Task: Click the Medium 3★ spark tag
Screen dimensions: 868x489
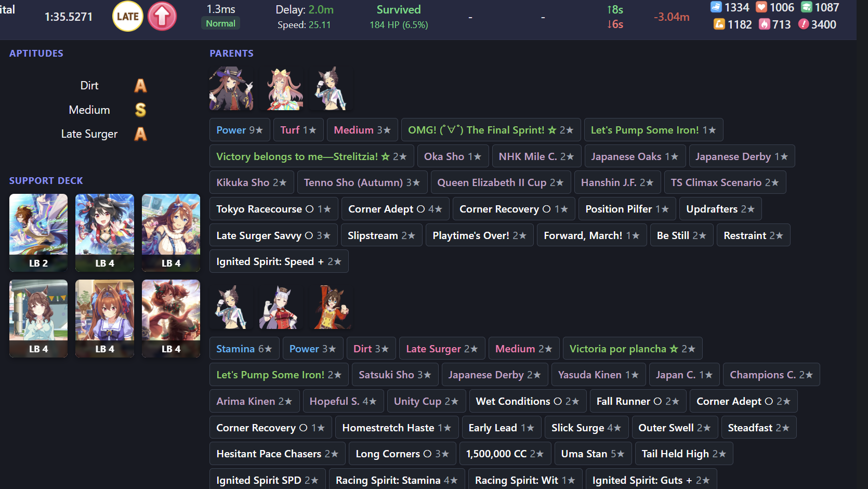Action: pyautogui.click(x=362, y=130)
